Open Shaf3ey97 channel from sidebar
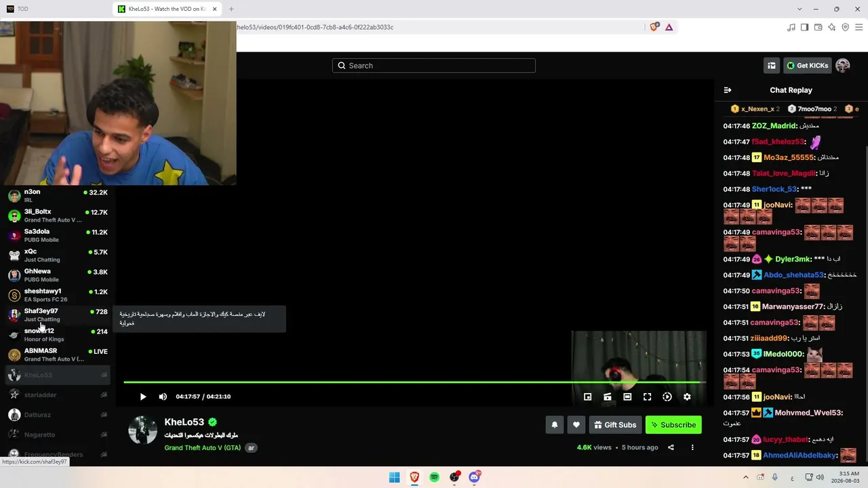 click(58, 315)
